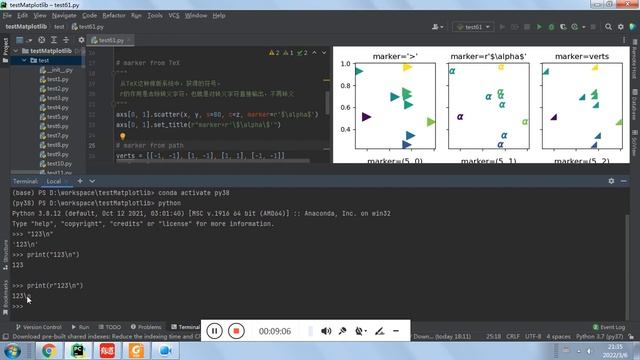This screenshot has height=360, width=640.
Task: Run the test61 configuration
Action: pyautogui.click(x=539, y=27)
